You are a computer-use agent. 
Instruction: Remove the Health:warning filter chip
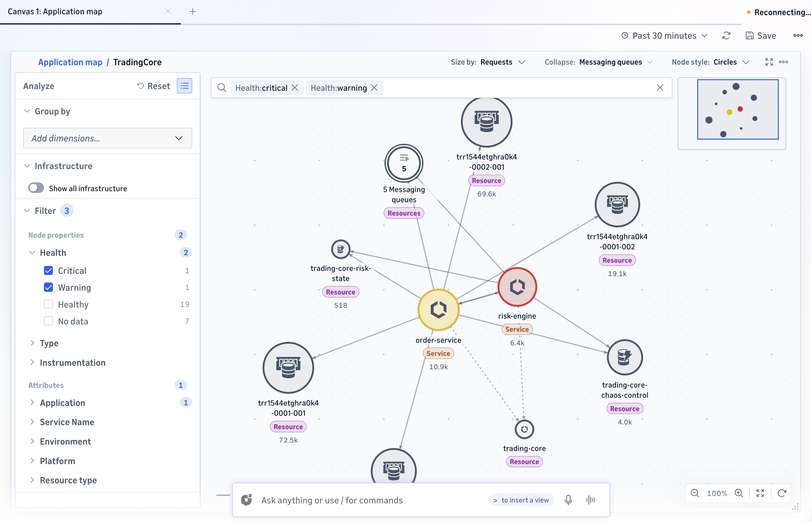374,88
